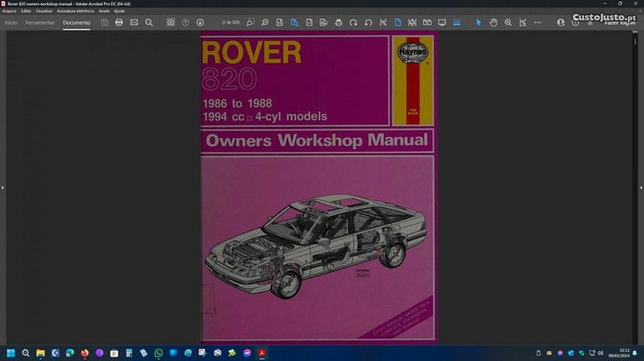
Task: Open WhatsApp from the Windows taskbar
Action: [159, 352]
